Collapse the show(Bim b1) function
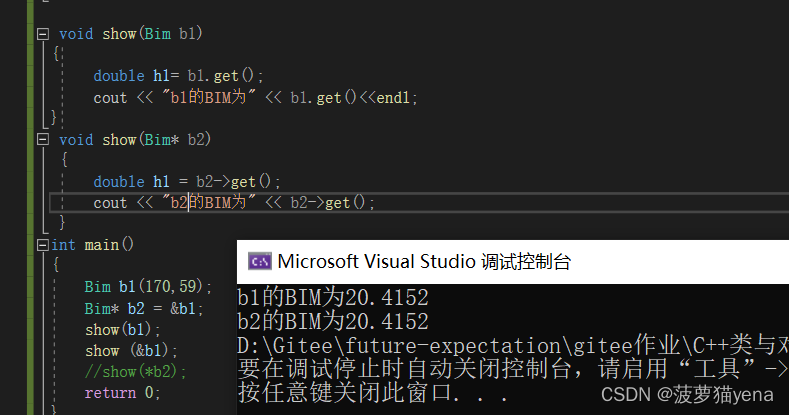789x415 pixels. [x=43, y=34]
